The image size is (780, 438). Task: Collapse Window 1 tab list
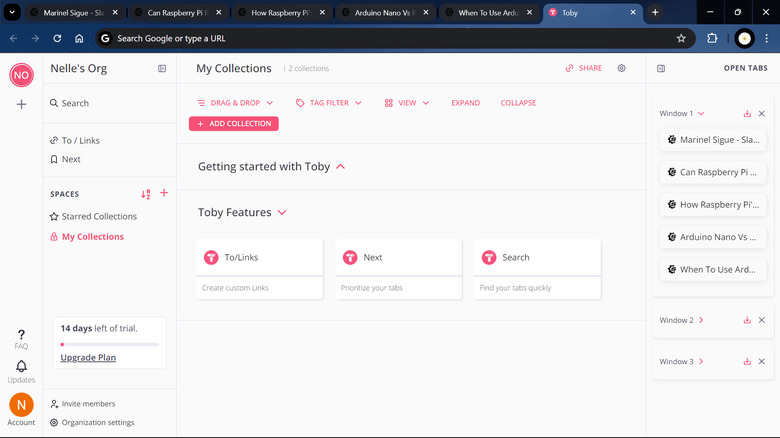pyautogui.click(x=701, y=114)
